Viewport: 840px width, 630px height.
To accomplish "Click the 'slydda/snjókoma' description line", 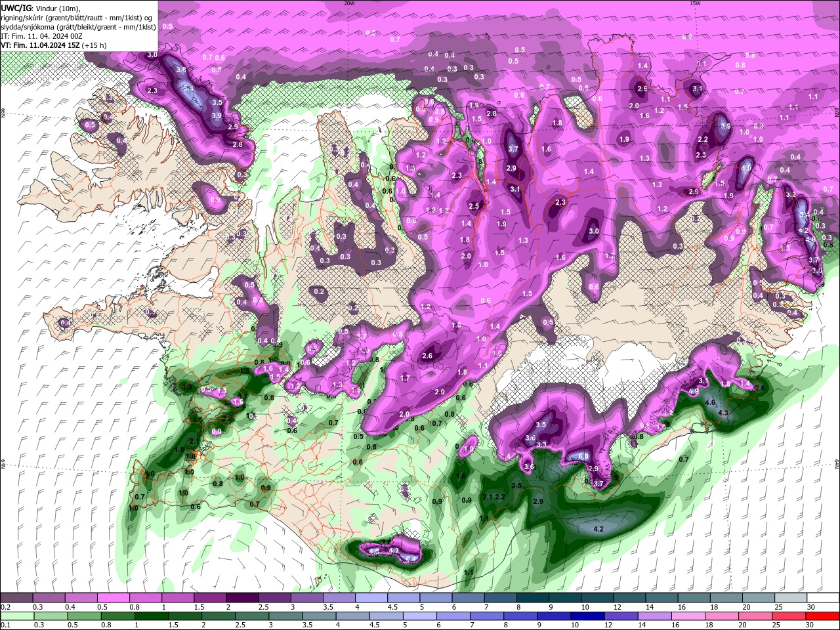I will tap(78, 27).
